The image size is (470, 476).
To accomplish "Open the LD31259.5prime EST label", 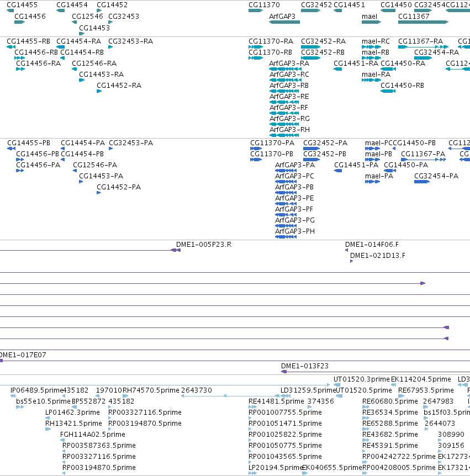I will [x=308, y=390].
